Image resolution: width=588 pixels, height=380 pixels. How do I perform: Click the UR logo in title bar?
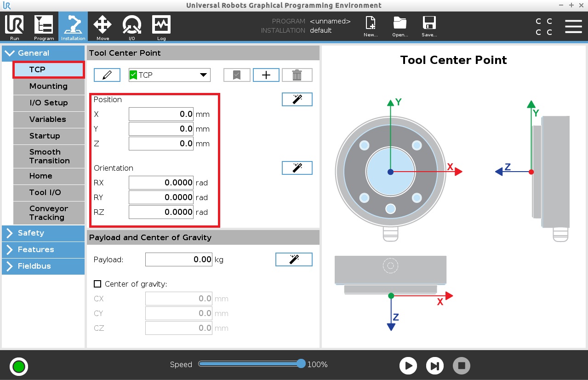click(x=6, y=6)
